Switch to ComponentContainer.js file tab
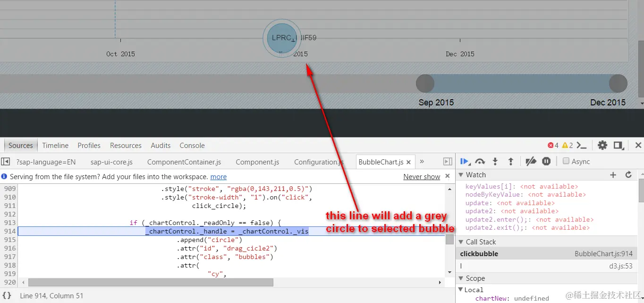This screenshot has width=644, height=303. 184,162
